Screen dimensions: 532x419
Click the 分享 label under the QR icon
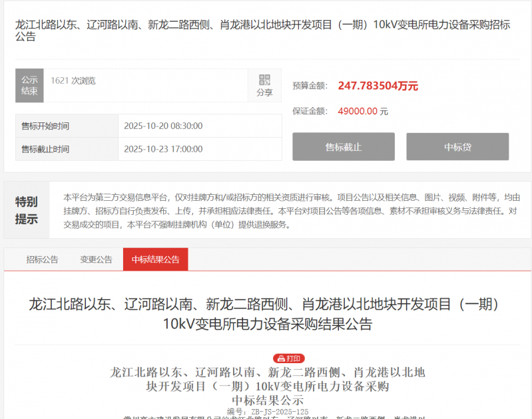point(264,93)
